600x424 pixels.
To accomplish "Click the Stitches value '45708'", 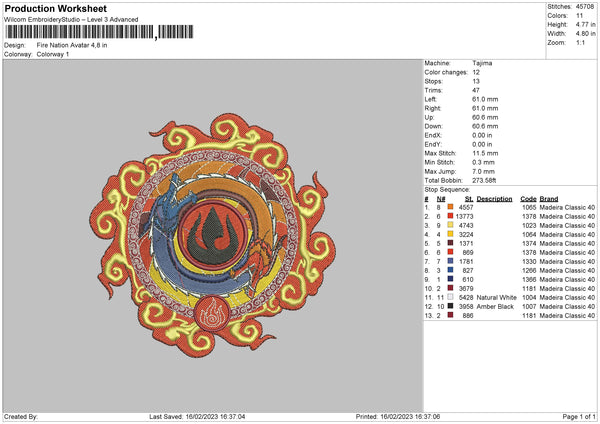I will 585,7.
